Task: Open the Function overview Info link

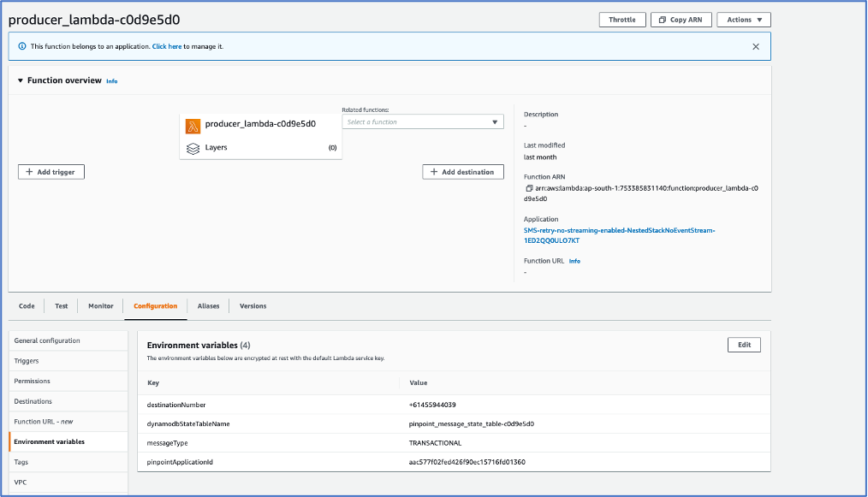Action: click(x=112, y=81)
